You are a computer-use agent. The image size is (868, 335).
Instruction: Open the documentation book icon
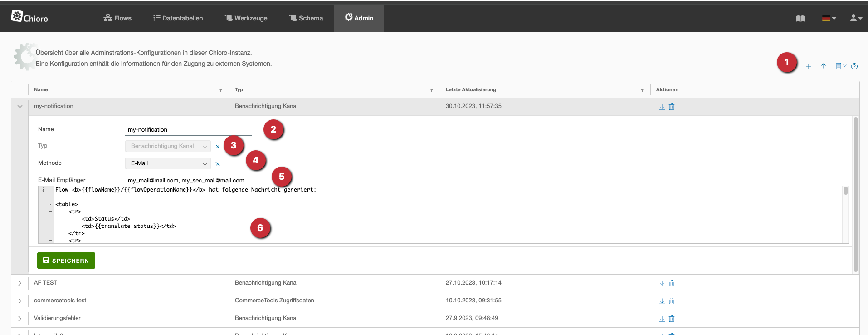click(x=800, y=19)
